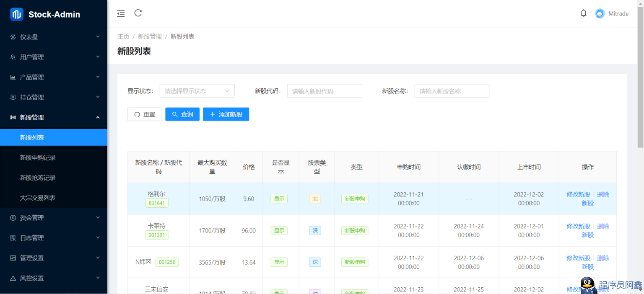Expand the 日志管理 menu chevron
Viewport: 644px width, 294px height.
tap(98, 238)
